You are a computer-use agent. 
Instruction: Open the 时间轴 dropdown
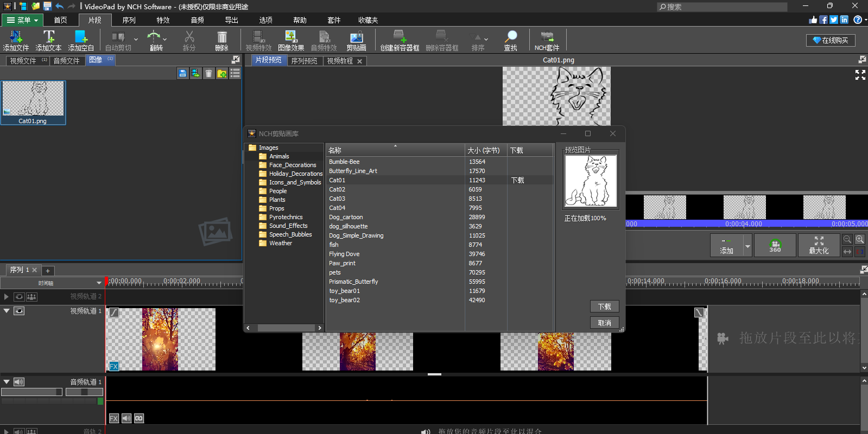click(99, 283)
